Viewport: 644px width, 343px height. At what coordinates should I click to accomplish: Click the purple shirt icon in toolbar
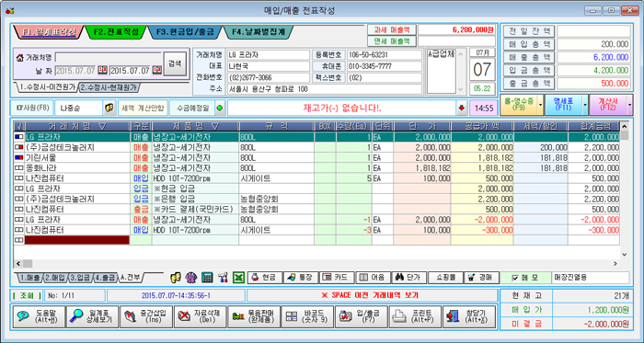pos(191,278)
